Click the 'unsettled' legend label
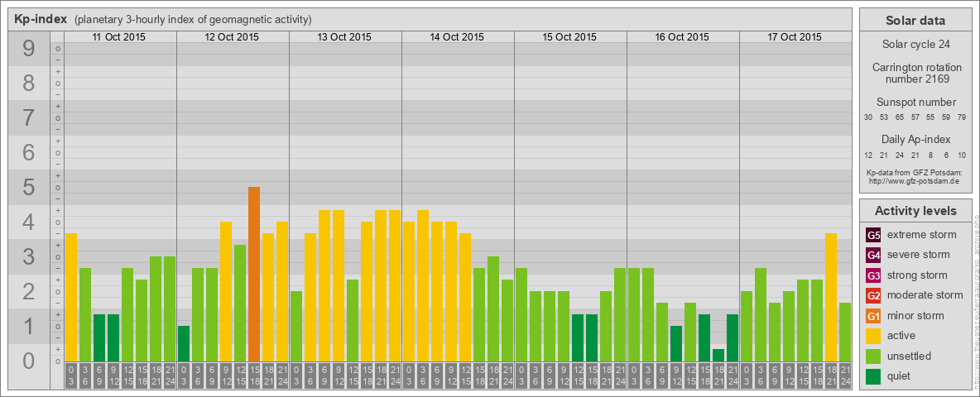980x397 pixels. pyautogui.click(x=910, y=356)
